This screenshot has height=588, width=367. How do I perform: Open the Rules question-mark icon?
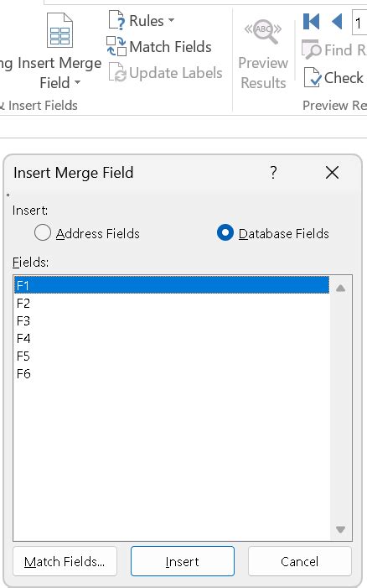coord(116,20)
